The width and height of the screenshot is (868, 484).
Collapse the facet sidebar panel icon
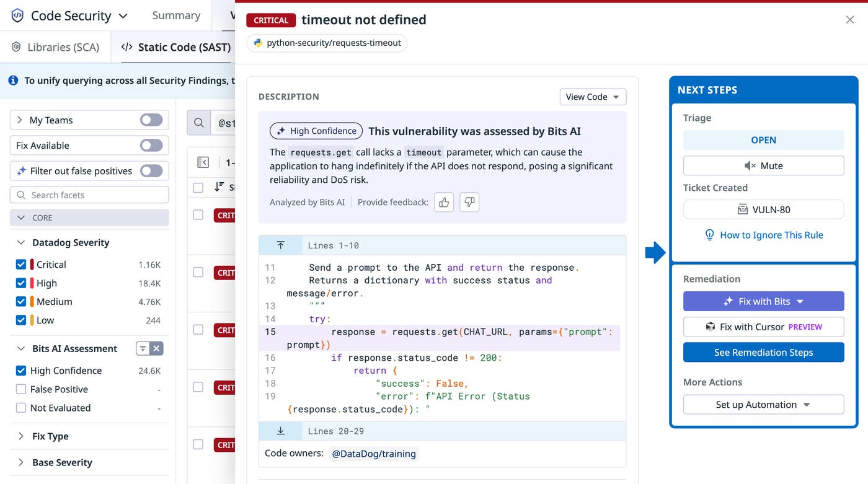[x=203, y=162]
